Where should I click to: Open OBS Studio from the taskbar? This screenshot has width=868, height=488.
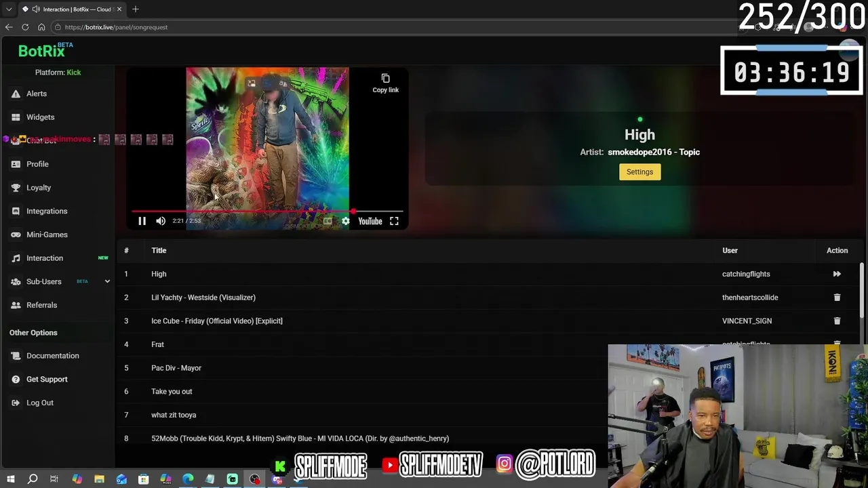254,479
